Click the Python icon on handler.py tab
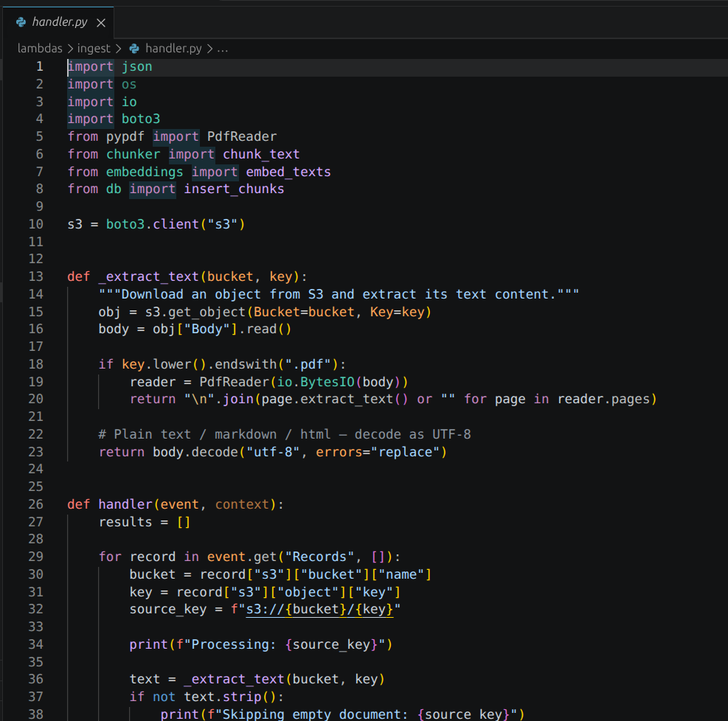The height and width of the screenshot is (721, 728). coord(21,22)
